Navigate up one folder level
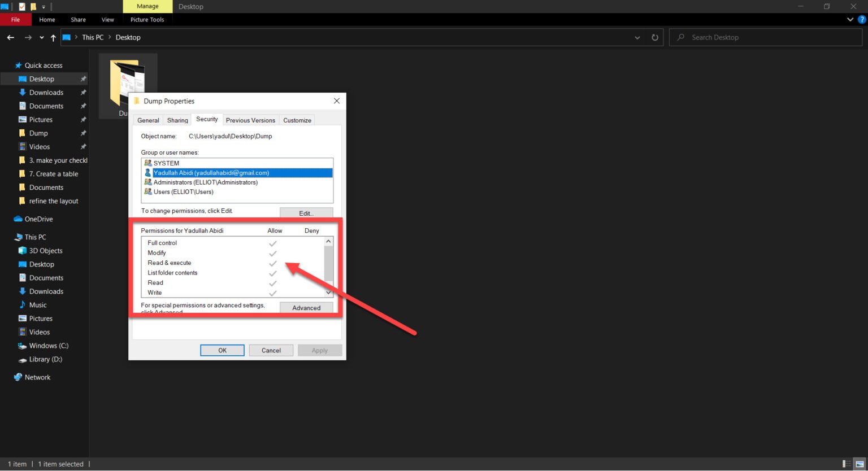The height and width of the screenshot is (471, 868). coord(52,37)
